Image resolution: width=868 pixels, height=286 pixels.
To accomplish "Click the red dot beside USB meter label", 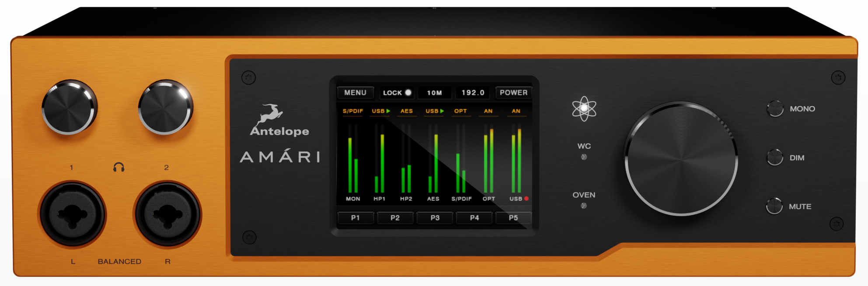I will click(x=526, y=199).
